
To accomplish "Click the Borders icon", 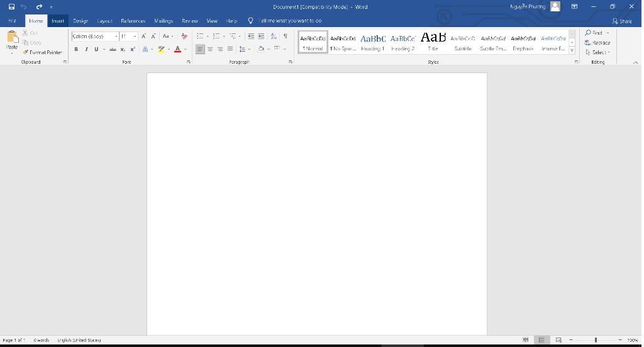I will [277, 48].
